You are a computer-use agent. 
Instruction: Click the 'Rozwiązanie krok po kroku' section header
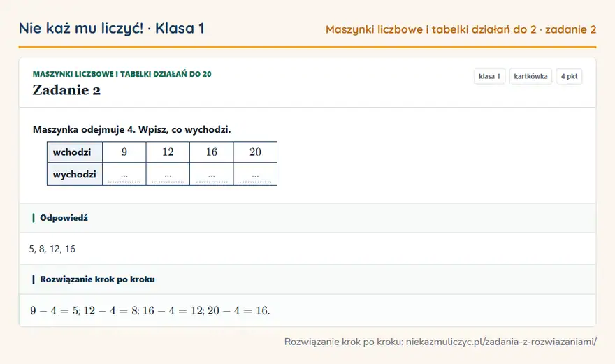307,279
